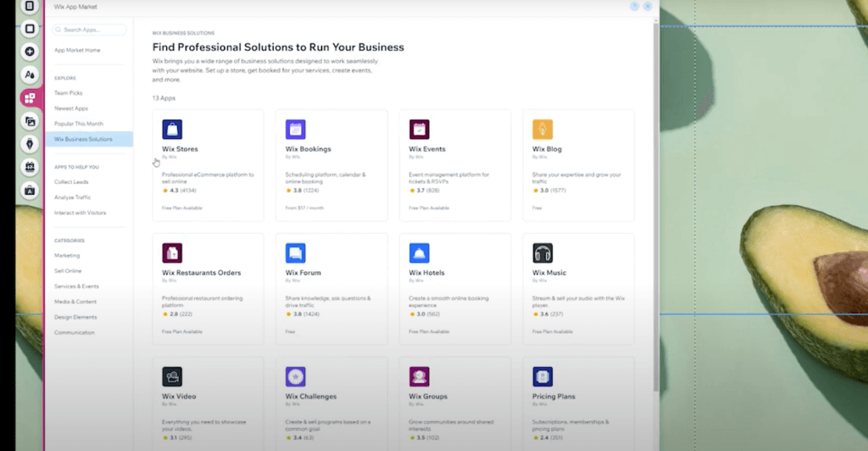Open the Wix Bookings calendar icon
Screen dimensions: 868x451
click(296, 130)
